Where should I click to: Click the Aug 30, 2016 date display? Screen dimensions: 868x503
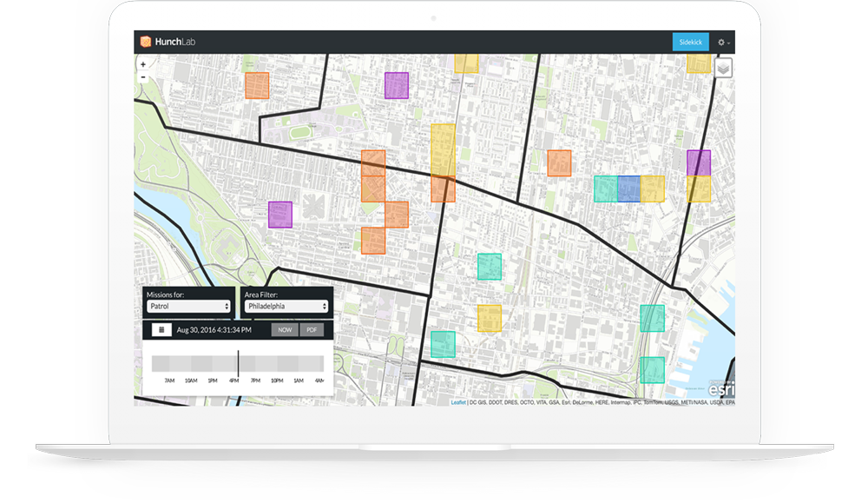point(214,330)
